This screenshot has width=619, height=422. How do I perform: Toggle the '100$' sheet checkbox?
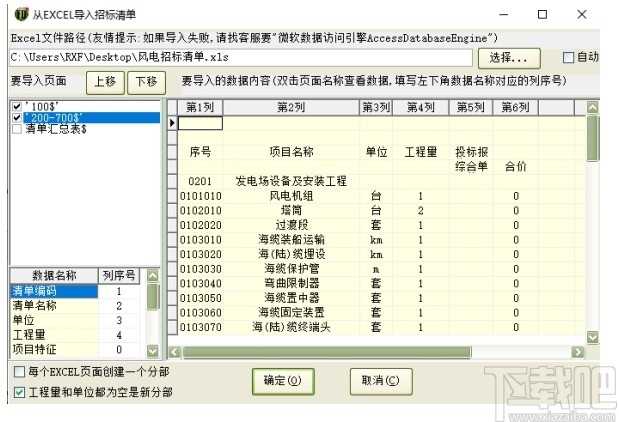(x=17, y=107)
